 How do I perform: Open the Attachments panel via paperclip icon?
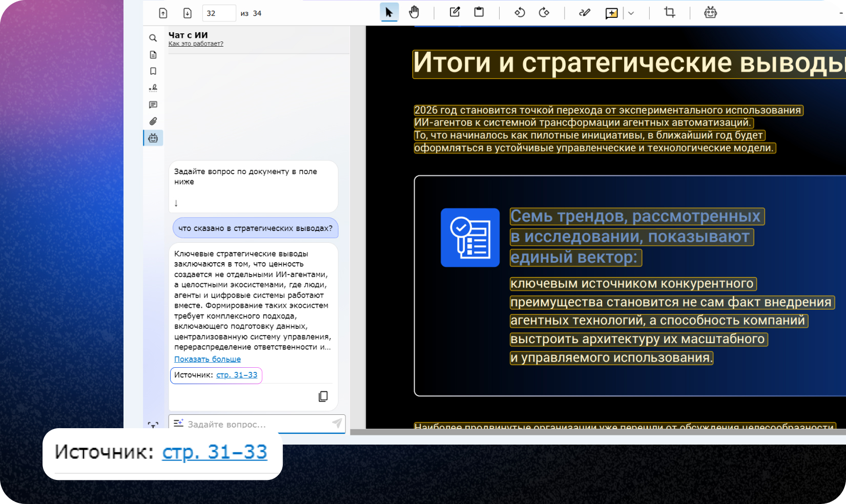click(153, 121)
